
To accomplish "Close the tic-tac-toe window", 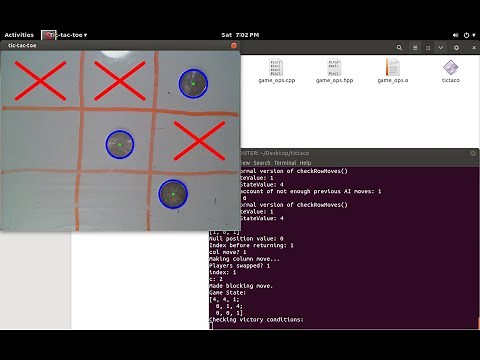I will 234,45.
